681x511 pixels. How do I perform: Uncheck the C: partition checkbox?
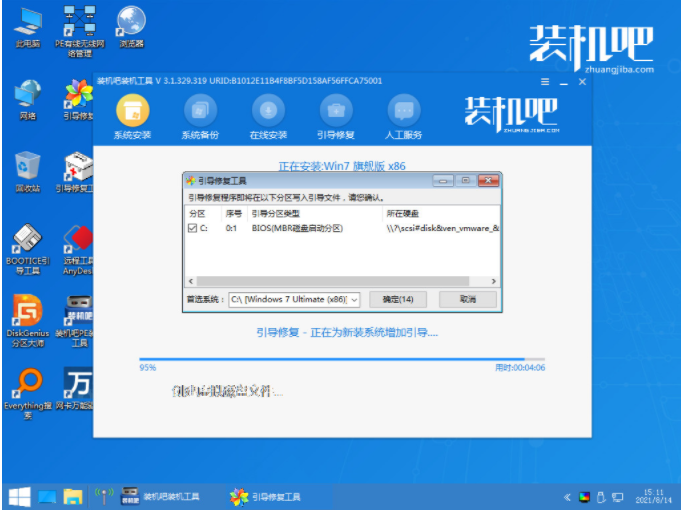192,228
